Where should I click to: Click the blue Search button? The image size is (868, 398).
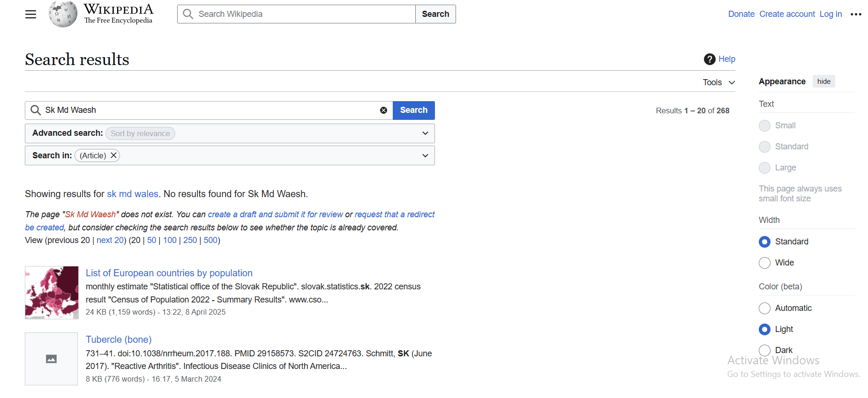point(413,111)
